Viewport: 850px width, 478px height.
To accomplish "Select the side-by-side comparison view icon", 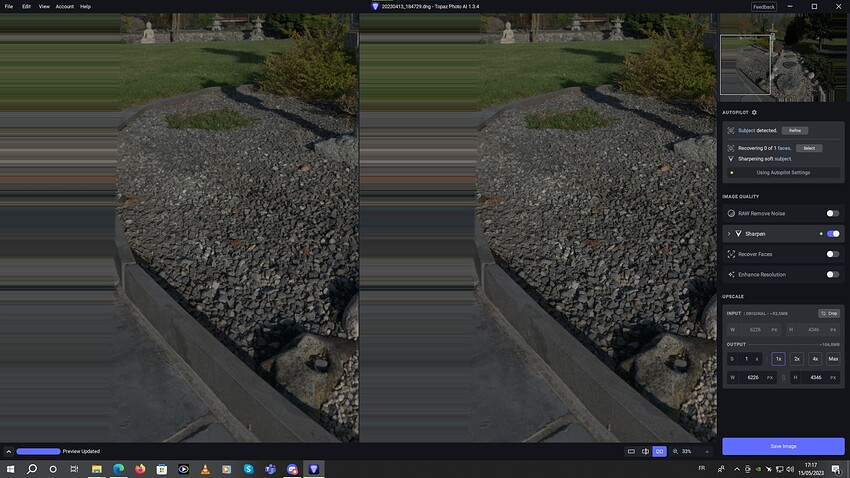I will point(659,451).
